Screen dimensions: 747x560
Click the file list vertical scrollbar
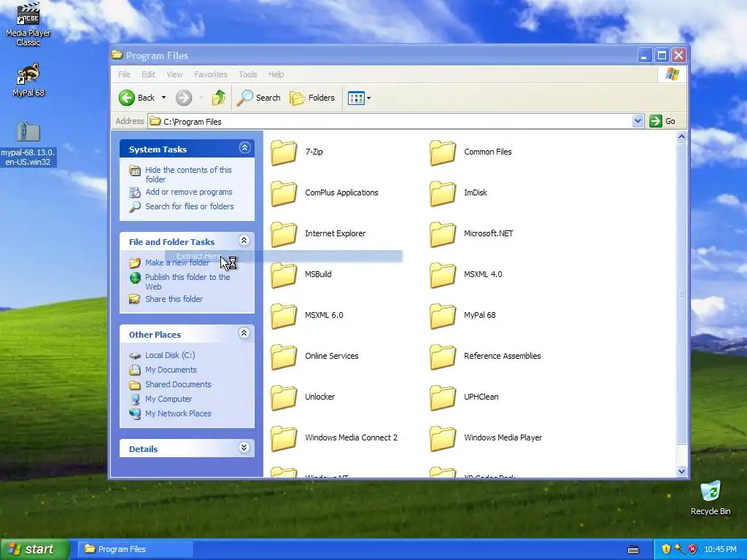pyautogui.click(x=681, y=303)
